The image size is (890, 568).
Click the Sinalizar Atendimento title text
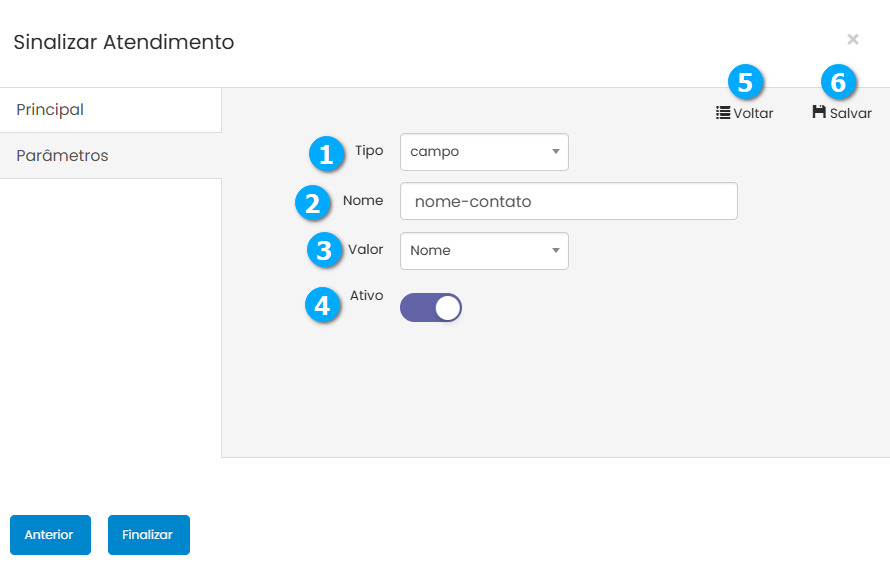[124, 42]
